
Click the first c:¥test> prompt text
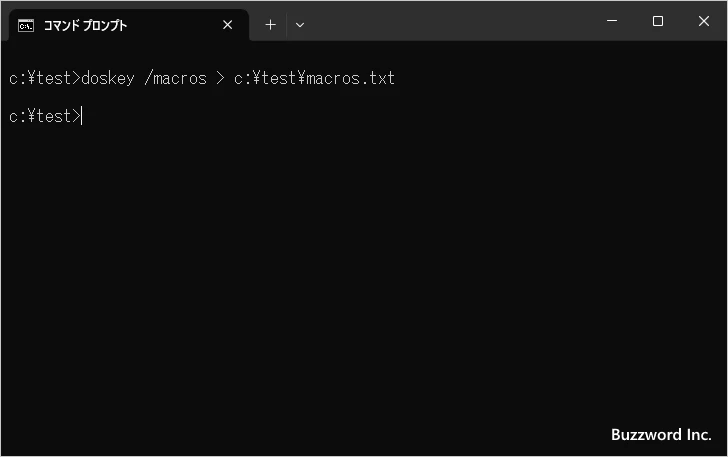(x=45, y=78)
